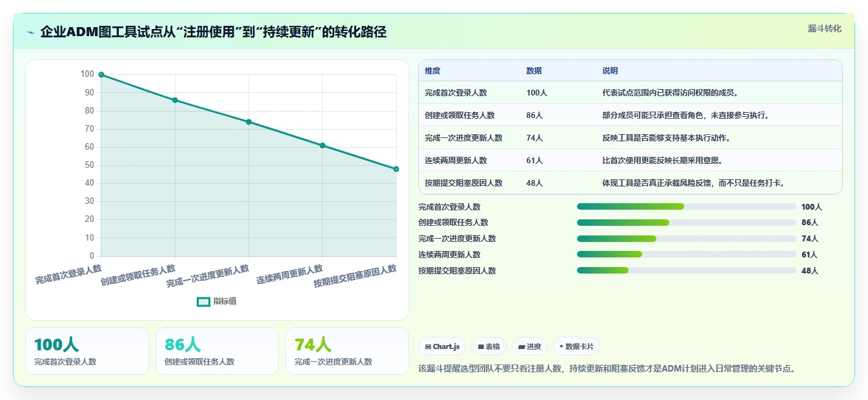Click the 数据卡片 chip
This screenshot has width=868, height=400.
(x=576, y=346)
